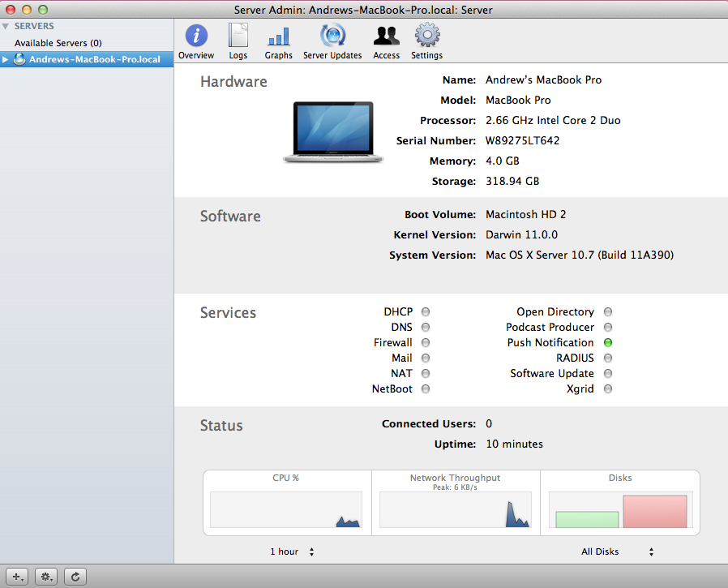Close the Server Admin window
728x588 pixels.
[x=11, y=9]
